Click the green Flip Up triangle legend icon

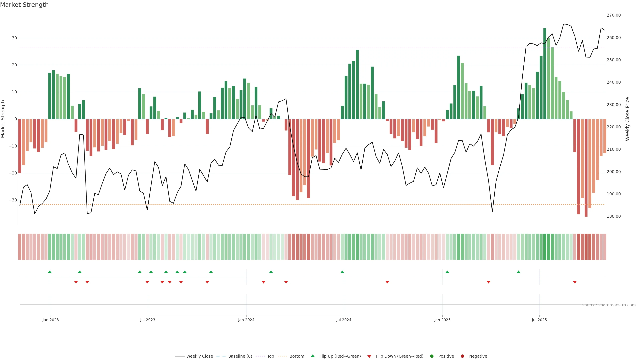312,356
